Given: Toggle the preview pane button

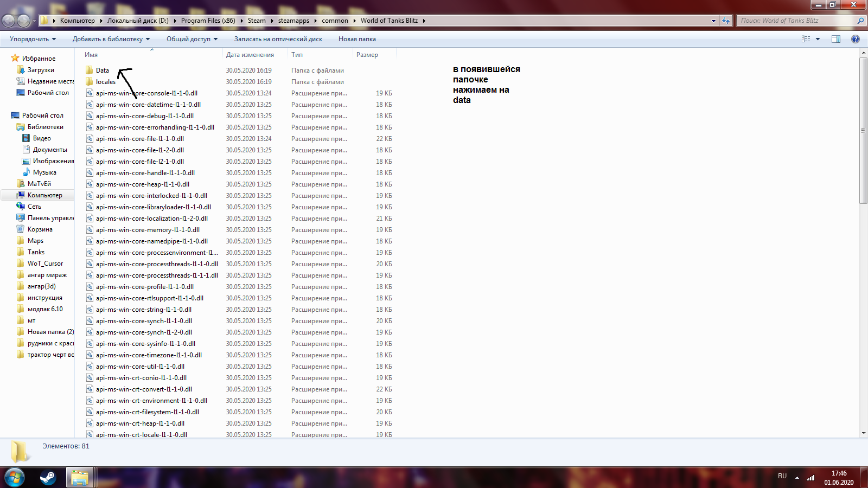Looking at the screenshot, I should (836, 39).
